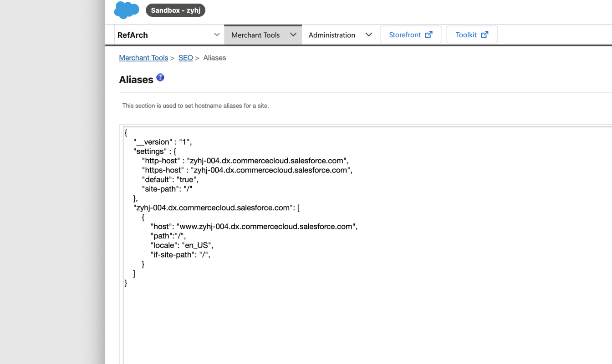Click the external-link icon on Toolkit

[484, 35]
